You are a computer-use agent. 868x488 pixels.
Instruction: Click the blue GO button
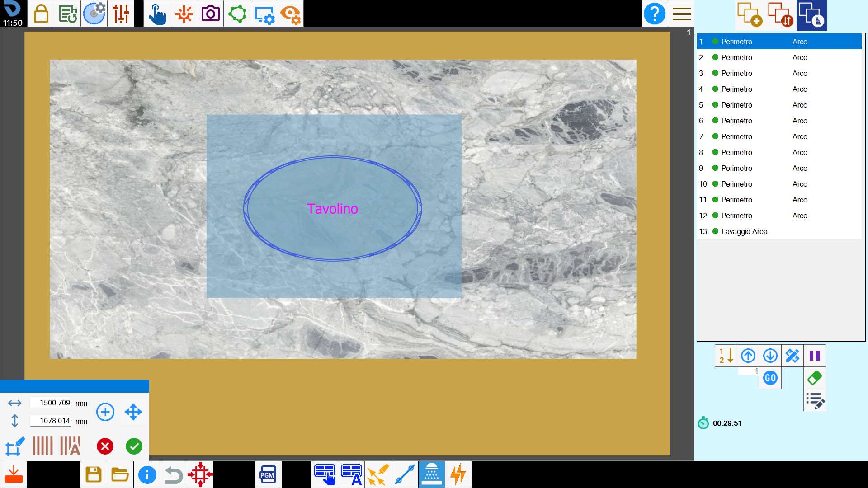click(x=770, y=378)
